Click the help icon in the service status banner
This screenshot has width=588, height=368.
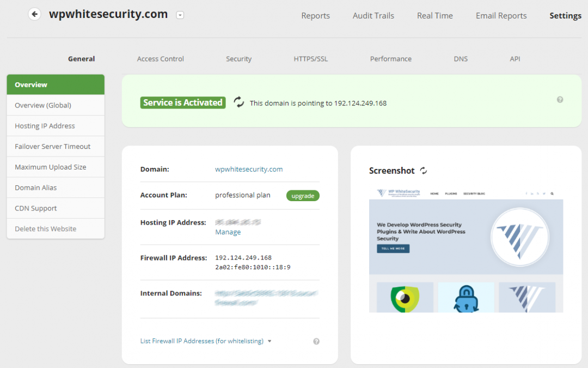(x=560, y=100)
